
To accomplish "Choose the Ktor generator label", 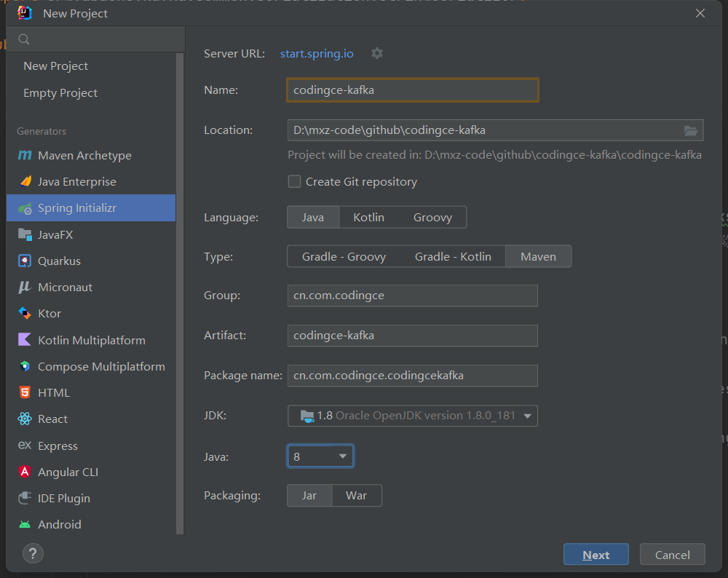I will click(x=50, y=314).
